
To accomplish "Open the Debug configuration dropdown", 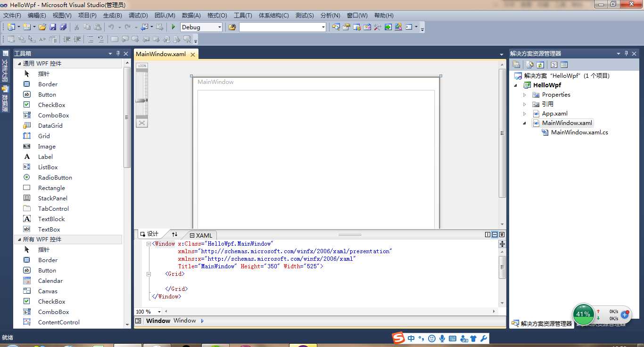I will pyautogui.click(x=219, y=27).
